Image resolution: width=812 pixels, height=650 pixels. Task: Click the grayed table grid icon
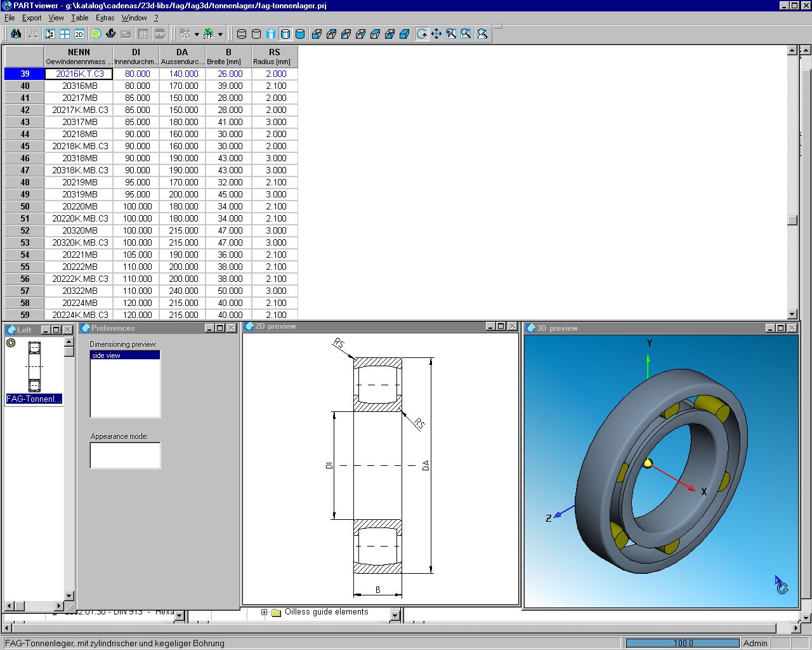(143, 34)
